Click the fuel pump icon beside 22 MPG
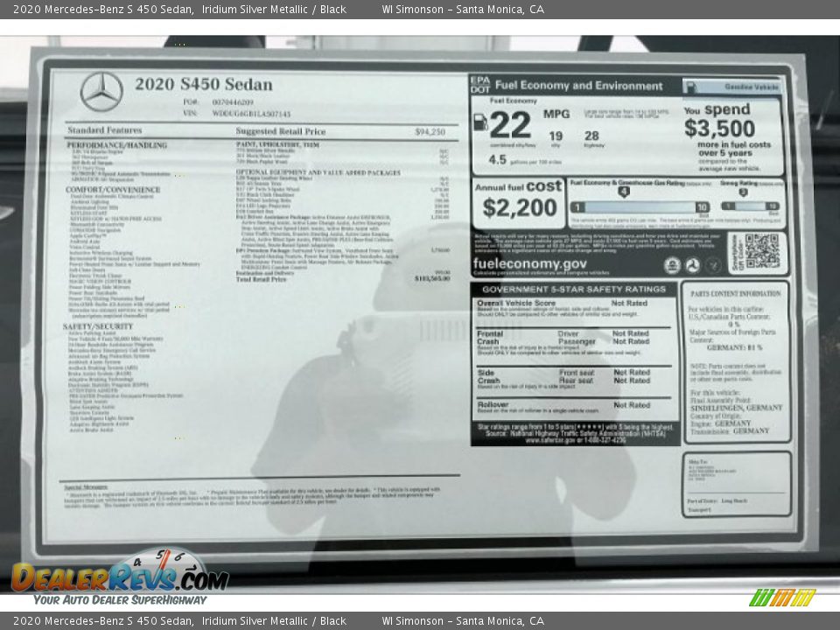The image size is (840, 630). [480, 122]
